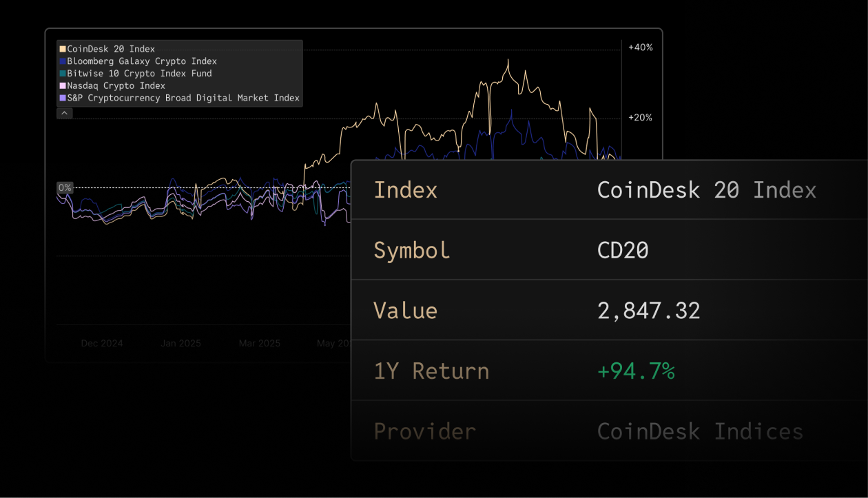The image size is (868, 498).
Task: Click the 0% baseline marker on the chart
Action: coord(65,187)
